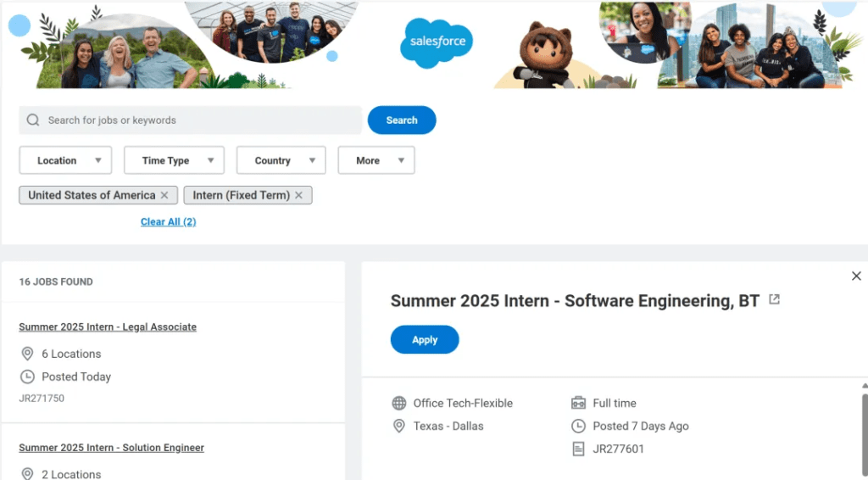The image size is (868, 480).
Task: Click location pin beside 2 Locations
Action: [26, 474]
